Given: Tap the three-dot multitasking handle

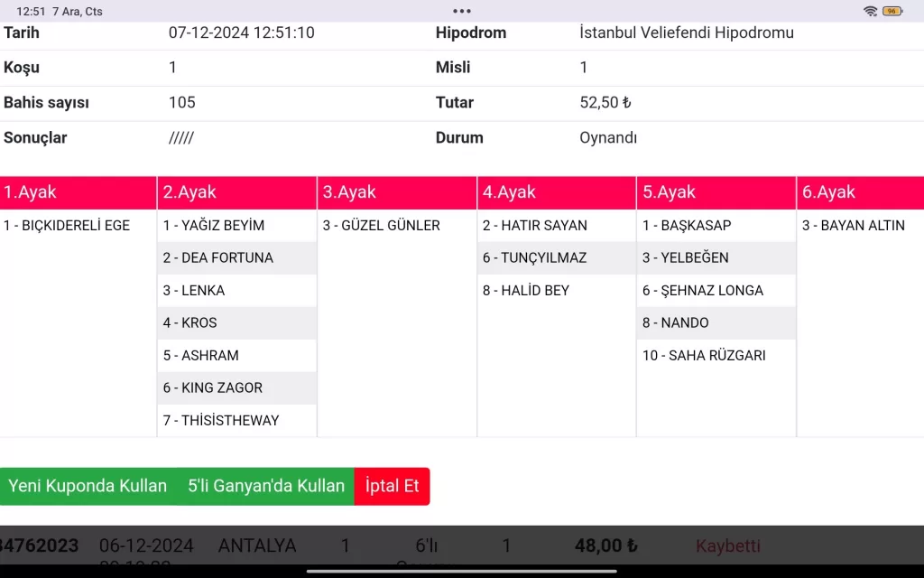Looking at the screenshot, I should click(462, 11).
